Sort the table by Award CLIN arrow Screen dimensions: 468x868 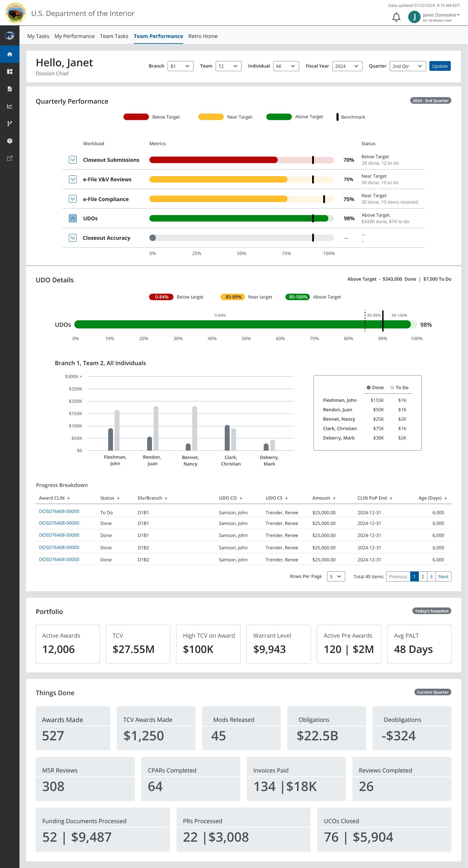click(69, 498)
